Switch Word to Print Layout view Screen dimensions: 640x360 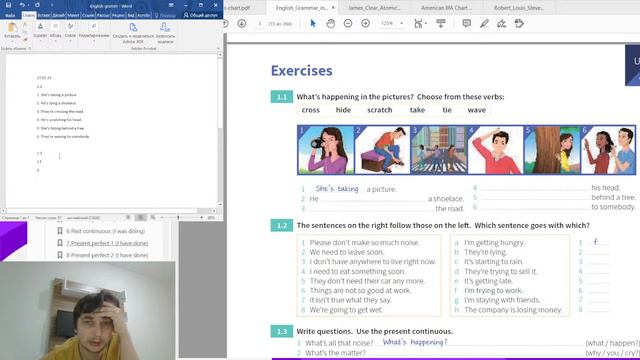click(x=140, y=218)
